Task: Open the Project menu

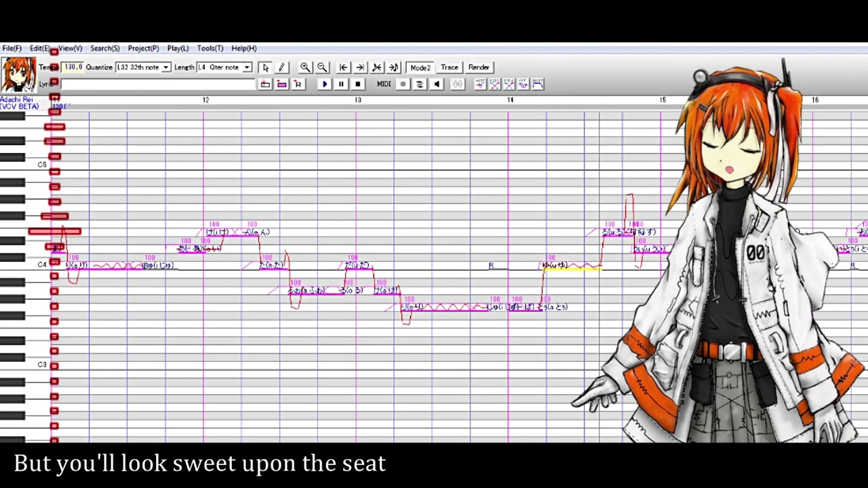Action: tap(143, 49)
